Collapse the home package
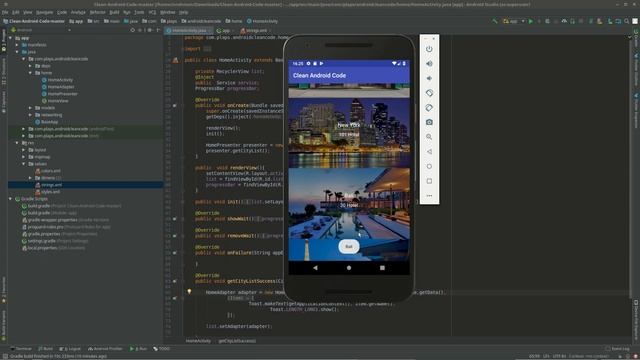The width and height of the screenshot is (640, 360). point(30,73)
